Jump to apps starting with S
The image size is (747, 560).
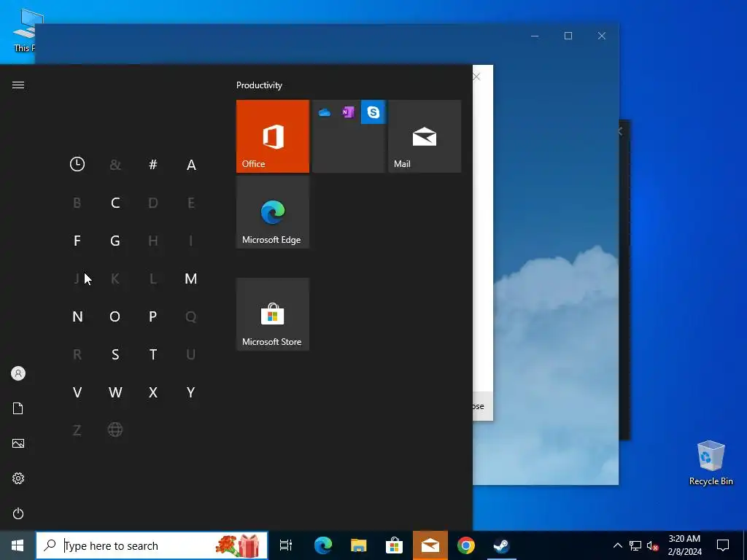pos(115,354)
